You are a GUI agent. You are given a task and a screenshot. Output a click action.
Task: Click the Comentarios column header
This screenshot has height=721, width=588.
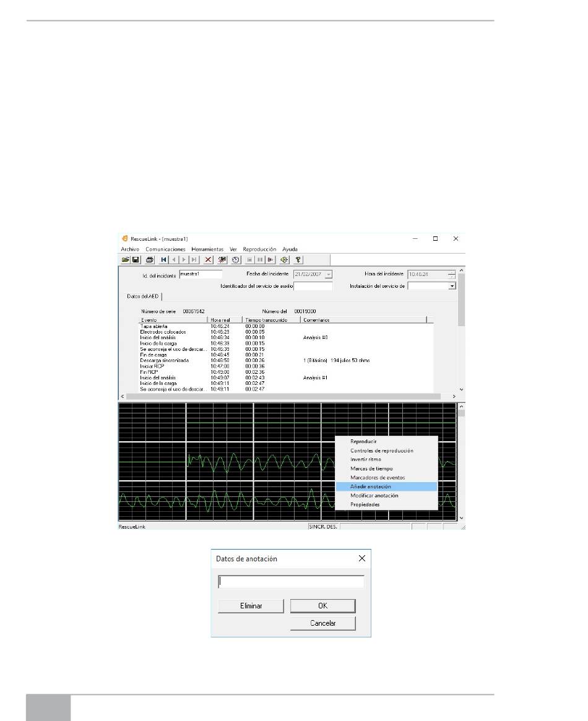[364, 320]
